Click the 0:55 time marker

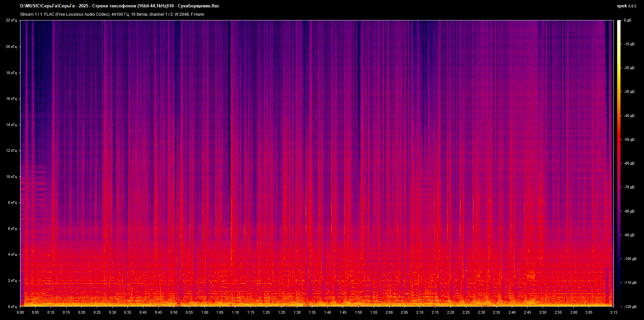pos(189,313)
